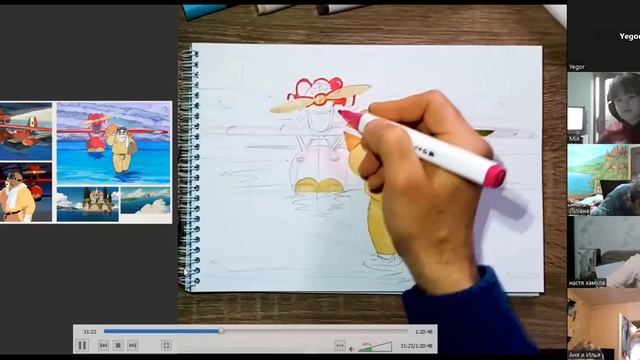Open the clouds over sea reference image
640x360 pixels.
145,200
